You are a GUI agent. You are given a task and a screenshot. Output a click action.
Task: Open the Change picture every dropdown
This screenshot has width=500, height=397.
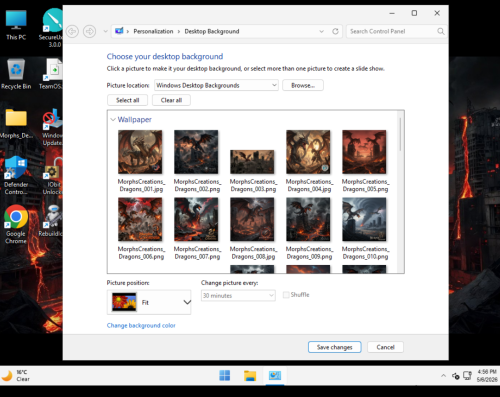(238, 295)
